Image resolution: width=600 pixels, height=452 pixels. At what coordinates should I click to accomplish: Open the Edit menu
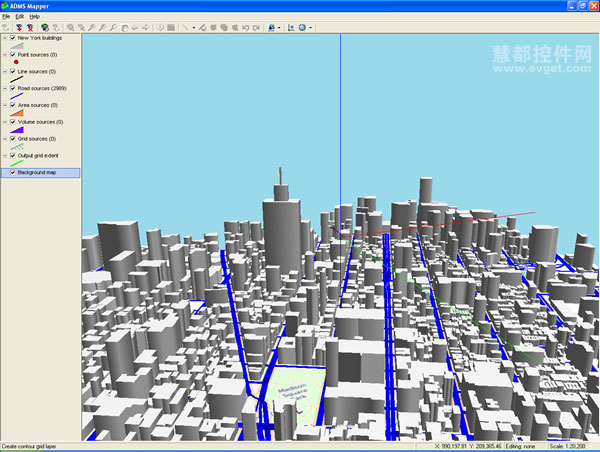(x=20, y=16)
